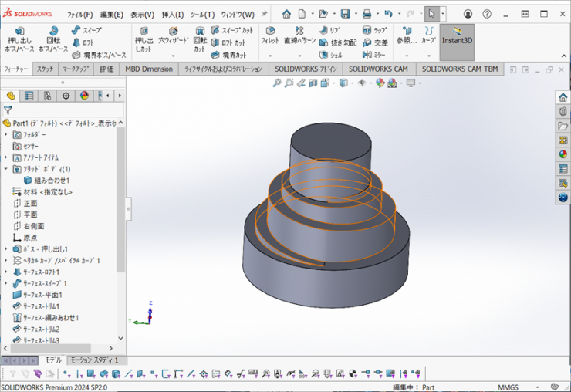Click the appearances color ball in task pane

(563, 154)
